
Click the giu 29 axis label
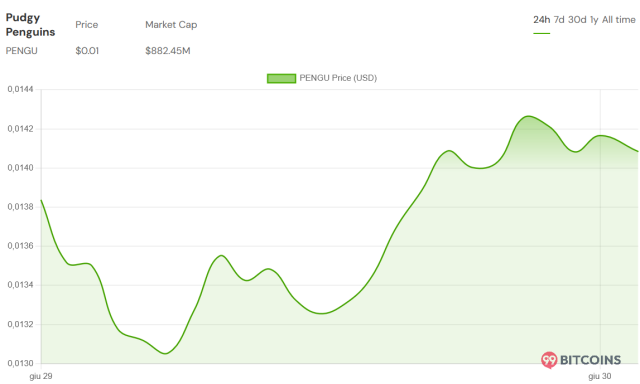click(x=41, y=376)
